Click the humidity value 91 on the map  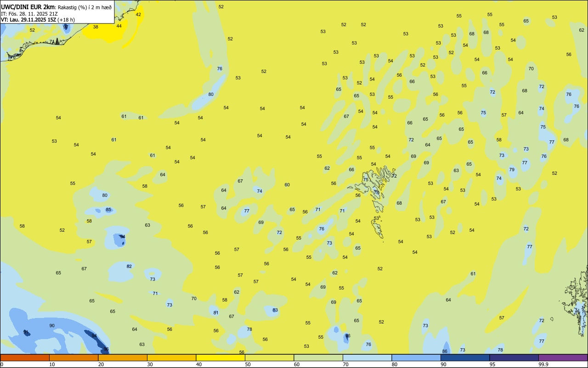click(26, 332)
